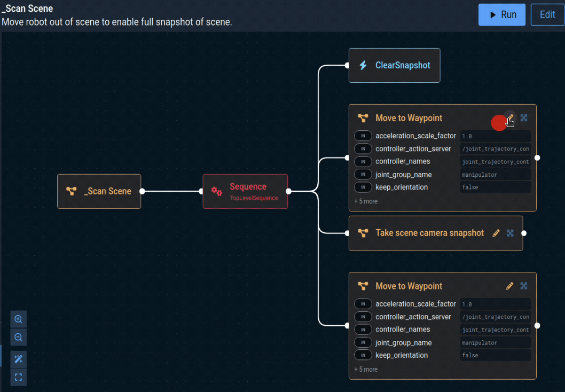Click IN port of controller_names in bottom waypoint

[363, 330]
